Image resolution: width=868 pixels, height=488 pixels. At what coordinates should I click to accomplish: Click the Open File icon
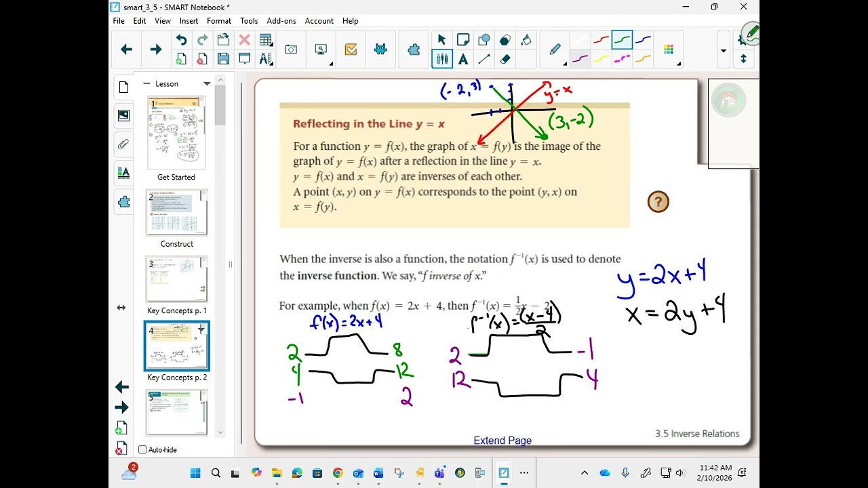[x=223, y=40]
